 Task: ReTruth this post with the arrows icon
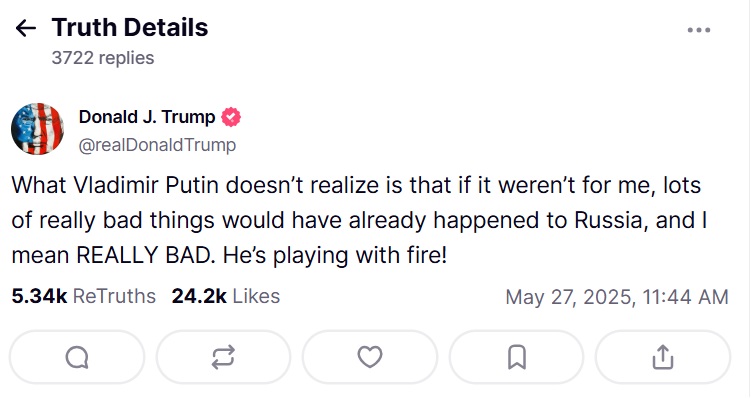(223, 357)
